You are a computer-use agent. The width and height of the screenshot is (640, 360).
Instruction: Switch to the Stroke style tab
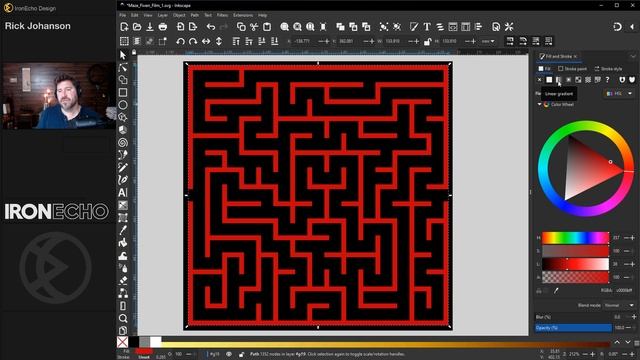pos(609,69)
